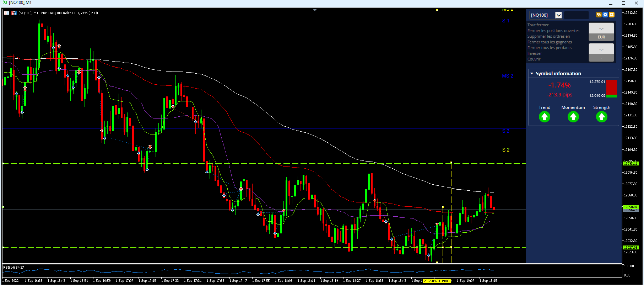Click the empty field beside symbol selector
The width and height of the screenshot is (644, 285).
tap(576, 15)
